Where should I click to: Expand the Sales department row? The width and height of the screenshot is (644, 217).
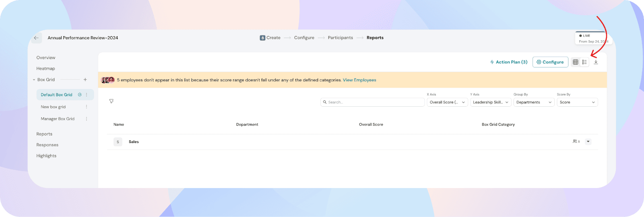tap(588, 142)
